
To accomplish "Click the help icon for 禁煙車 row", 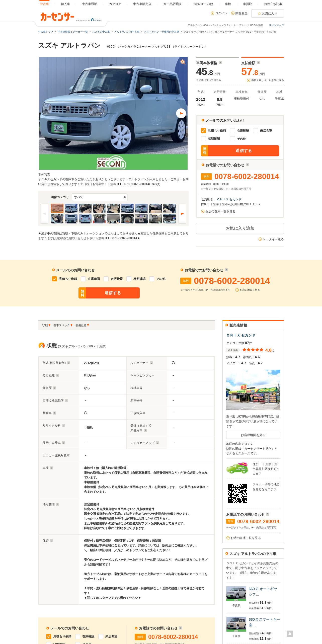I will 55,413.
